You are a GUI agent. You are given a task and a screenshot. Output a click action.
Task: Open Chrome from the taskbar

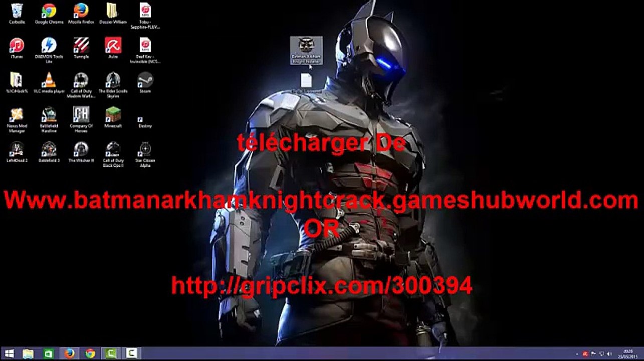[x=90, y=354]
